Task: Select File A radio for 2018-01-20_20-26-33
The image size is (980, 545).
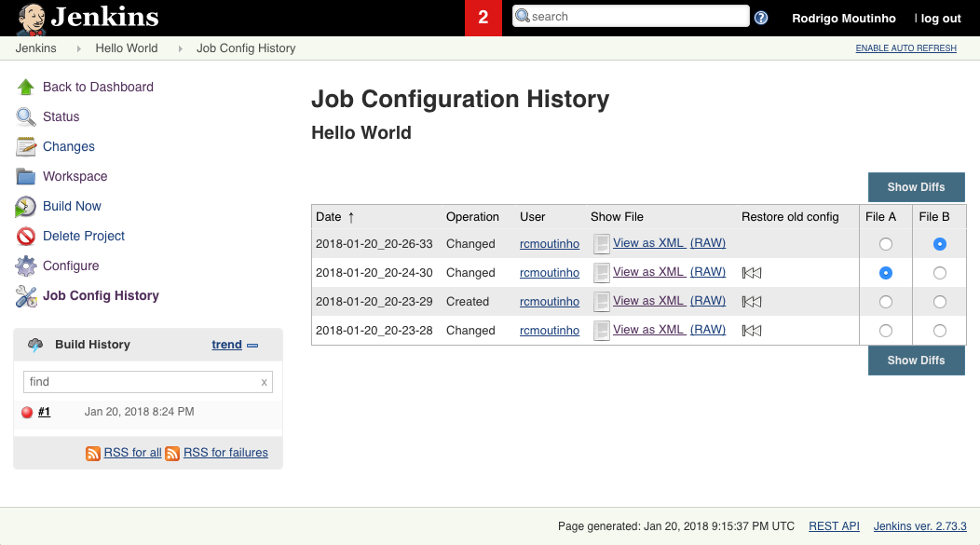Action: 886,244
